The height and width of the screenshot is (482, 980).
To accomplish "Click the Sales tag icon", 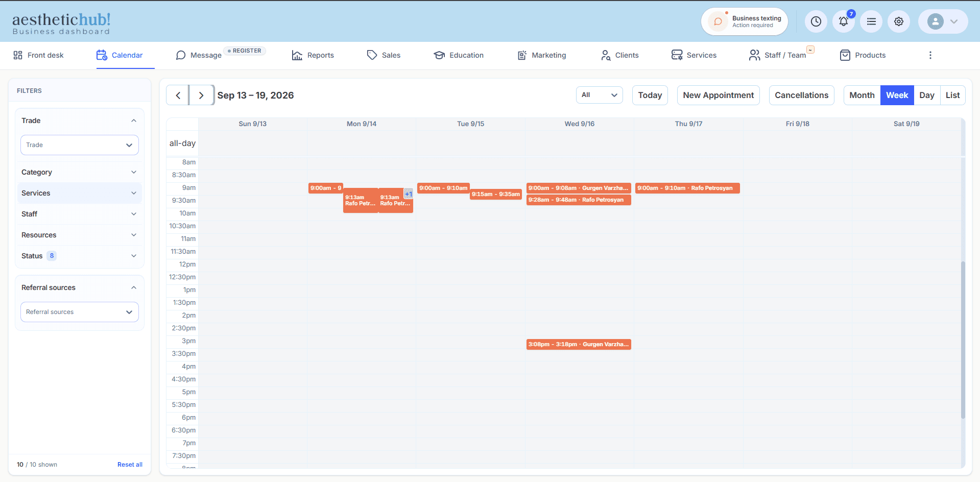I will coord(372,55).
